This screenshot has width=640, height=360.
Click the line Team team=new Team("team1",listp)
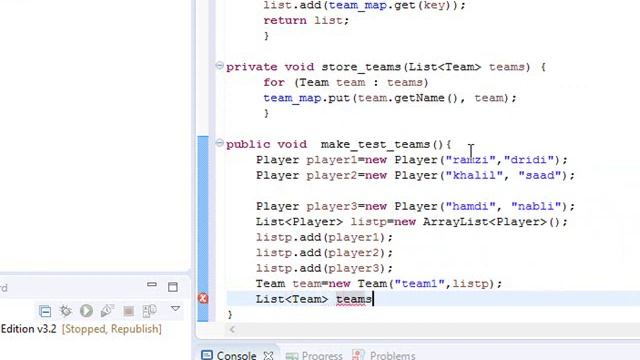click(x=379, y=284)
